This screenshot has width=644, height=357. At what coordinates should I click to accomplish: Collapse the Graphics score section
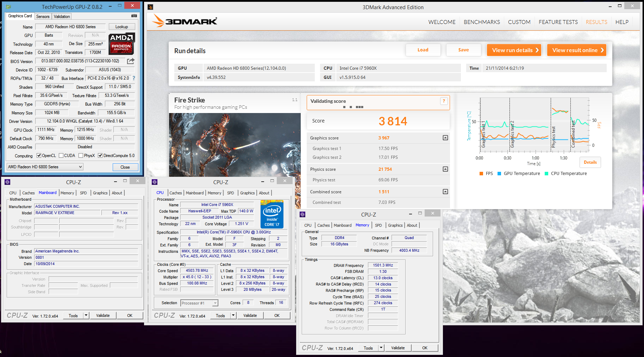click(445, 138)
